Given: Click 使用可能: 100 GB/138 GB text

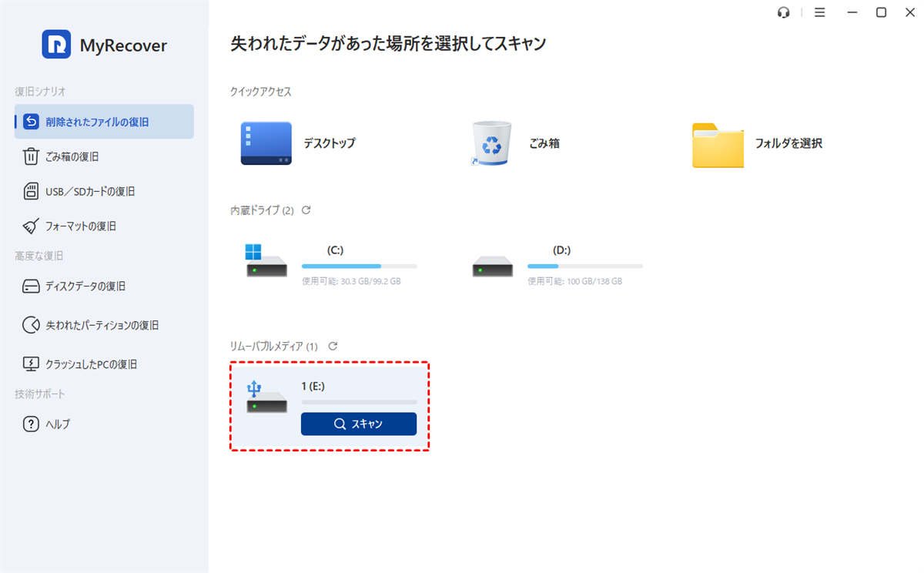Looking at the screenshot, I should tap(574, 282).
